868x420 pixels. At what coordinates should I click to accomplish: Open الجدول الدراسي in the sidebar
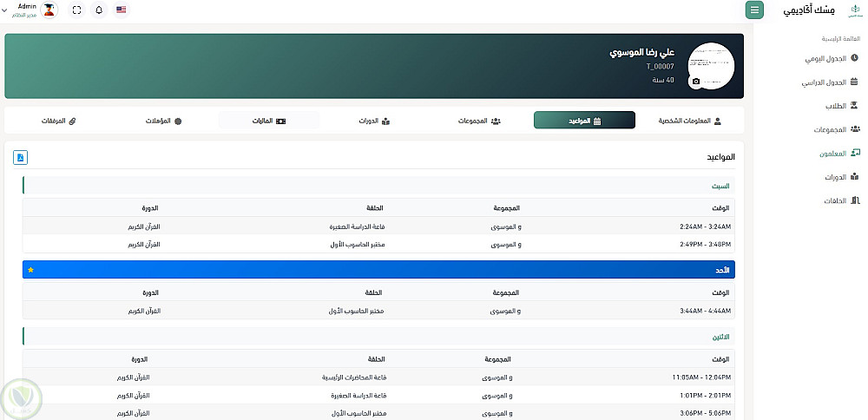[830, 82]
